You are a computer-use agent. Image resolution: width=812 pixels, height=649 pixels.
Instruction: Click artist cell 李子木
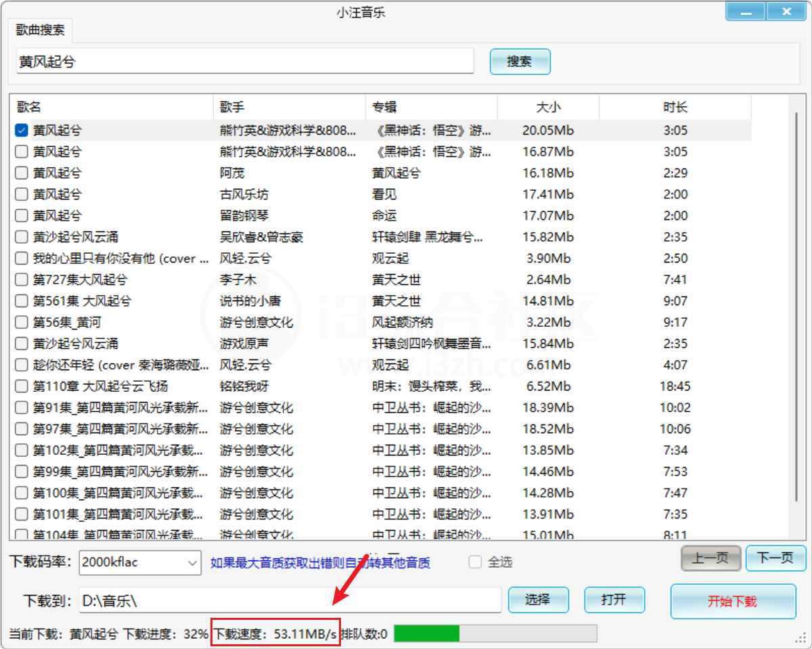[238, 279]
